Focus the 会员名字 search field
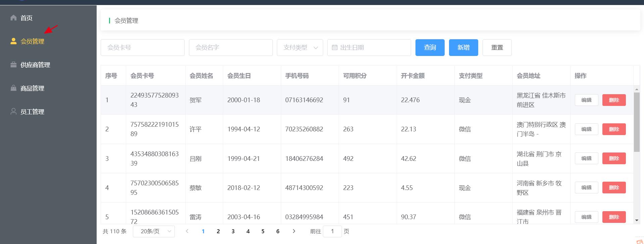This screenshot has height=244, width=644. pos(231,48)
